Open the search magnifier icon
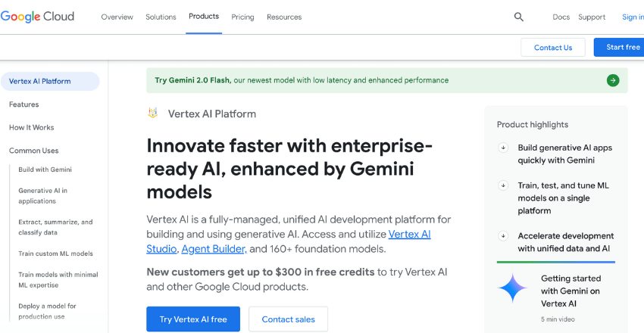 coord(519,17)
